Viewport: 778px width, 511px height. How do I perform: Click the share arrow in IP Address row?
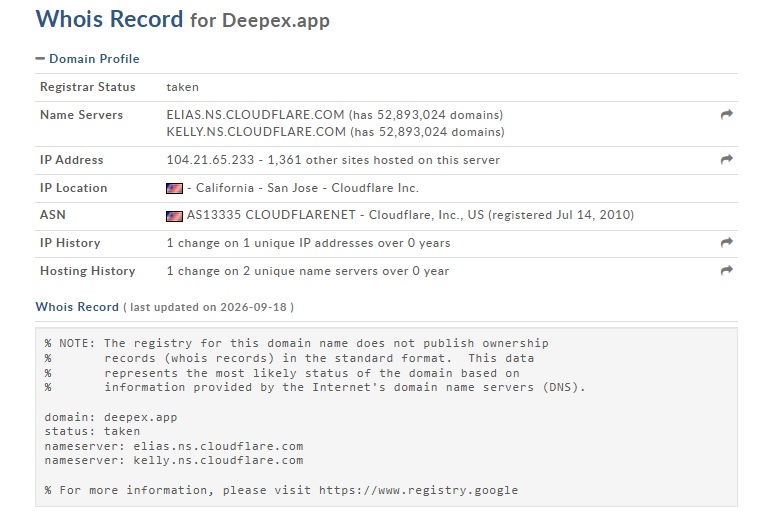point(726,159)
